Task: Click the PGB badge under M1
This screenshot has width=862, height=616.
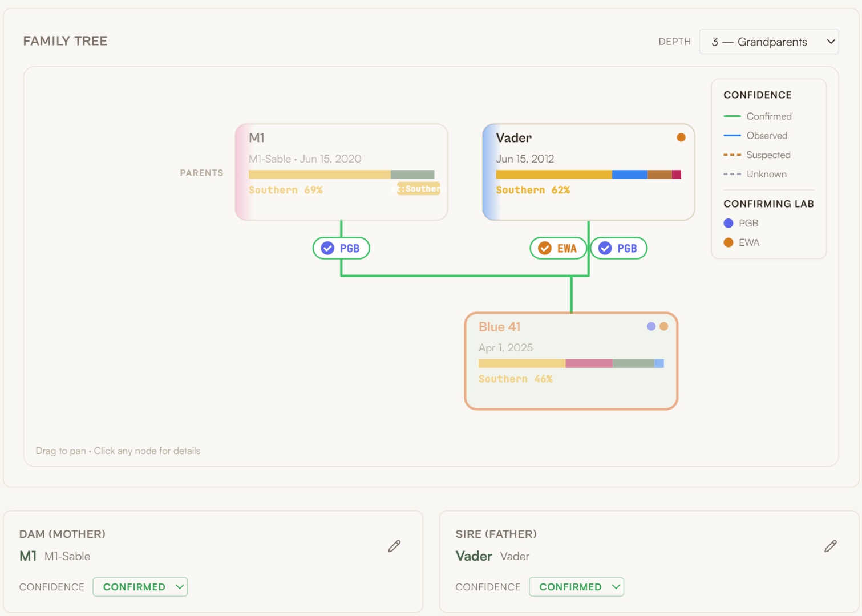Action: 341,248
